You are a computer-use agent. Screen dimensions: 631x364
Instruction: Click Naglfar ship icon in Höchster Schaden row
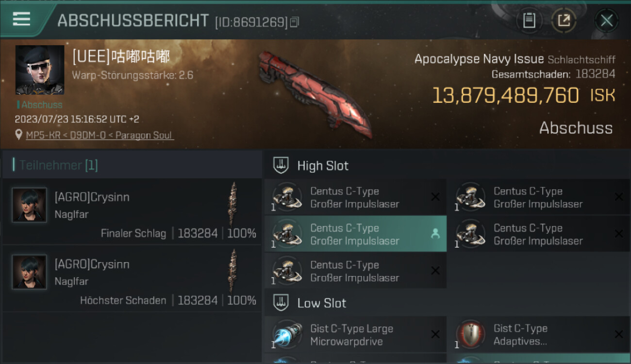(x=233, y=270)
